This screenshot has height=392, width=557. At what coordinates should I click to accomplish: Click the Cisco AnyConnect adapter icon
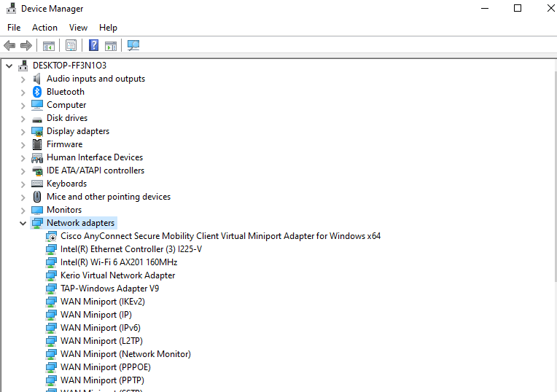[x=52, y=236]
